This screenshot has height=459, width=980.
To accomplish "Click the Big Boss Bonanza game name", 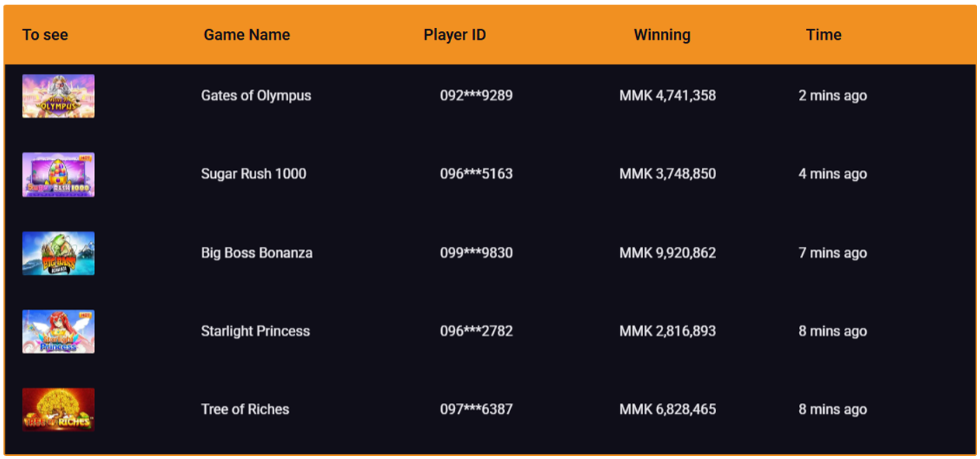I will tap(256, 252).
